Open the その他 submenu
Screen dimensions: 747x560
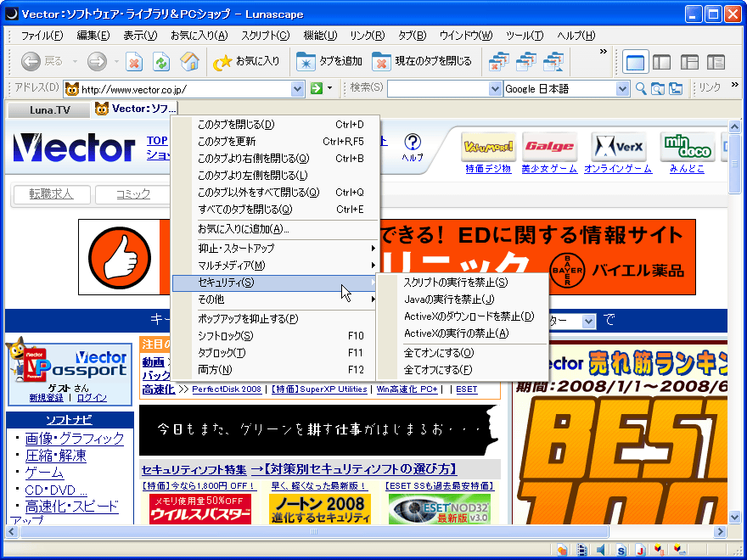[275, 300]
